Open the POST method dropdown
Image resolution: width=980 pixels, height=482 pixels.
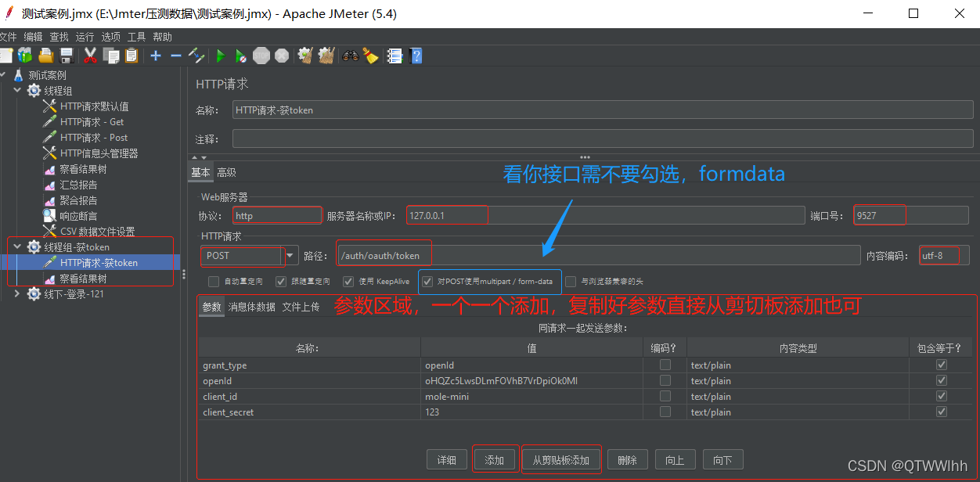tap(292, 255)
